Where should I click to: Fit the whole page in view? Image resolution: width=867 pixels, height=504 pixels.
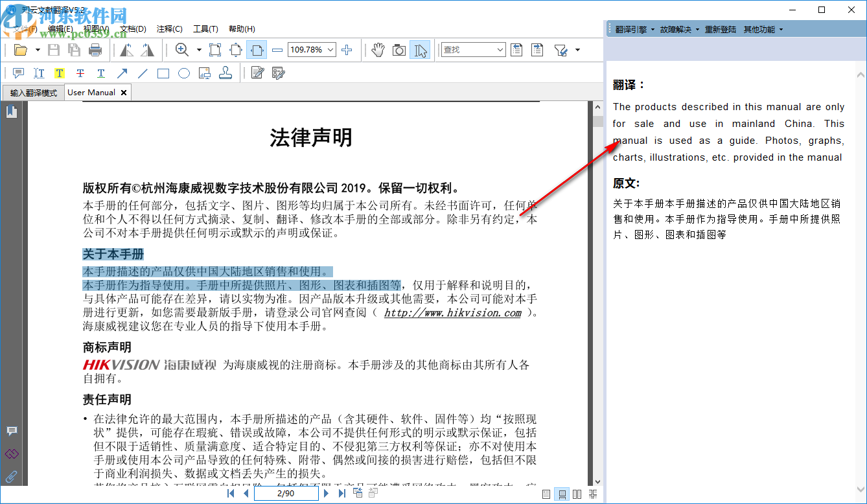pos(236,50)
